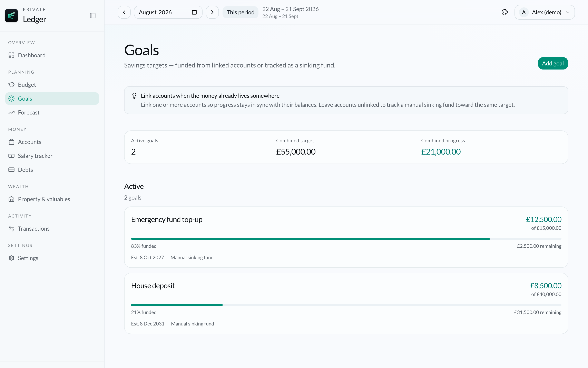The width and height of the screenshot is (588, 368).
Task: Click the Salary tracker banknote icon
Action: 11,156
